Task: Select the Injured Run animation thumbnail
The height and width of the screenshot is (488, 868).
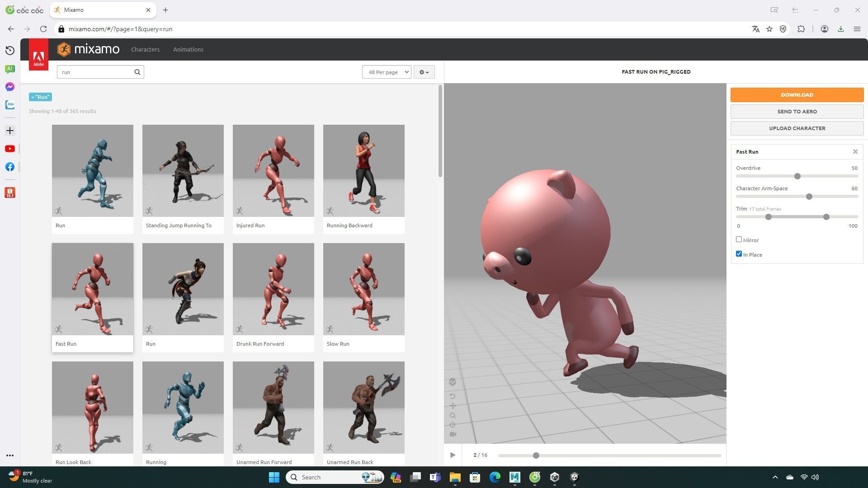Action: [274, 171]
